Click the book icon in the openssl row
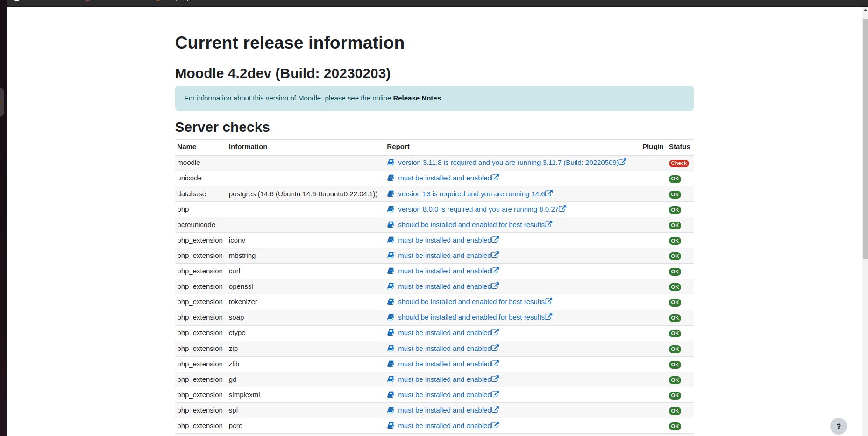 coord(391,286)
